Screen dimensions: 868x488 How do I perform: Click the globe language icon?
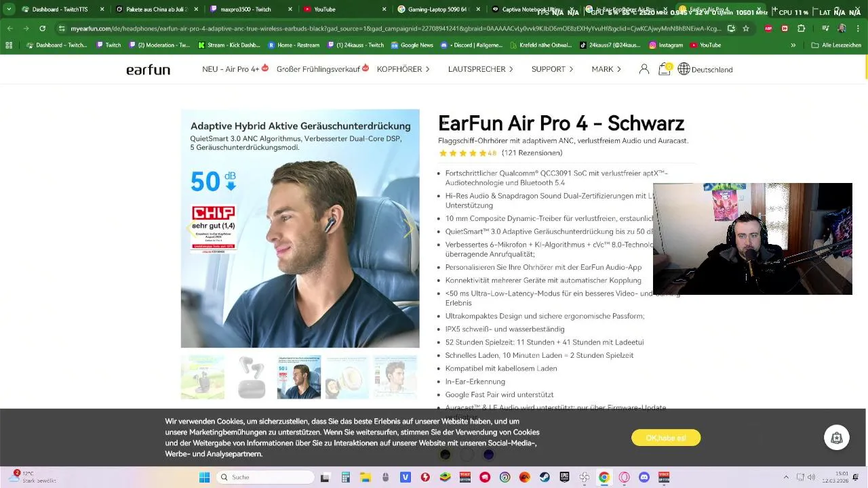point(684,69)
